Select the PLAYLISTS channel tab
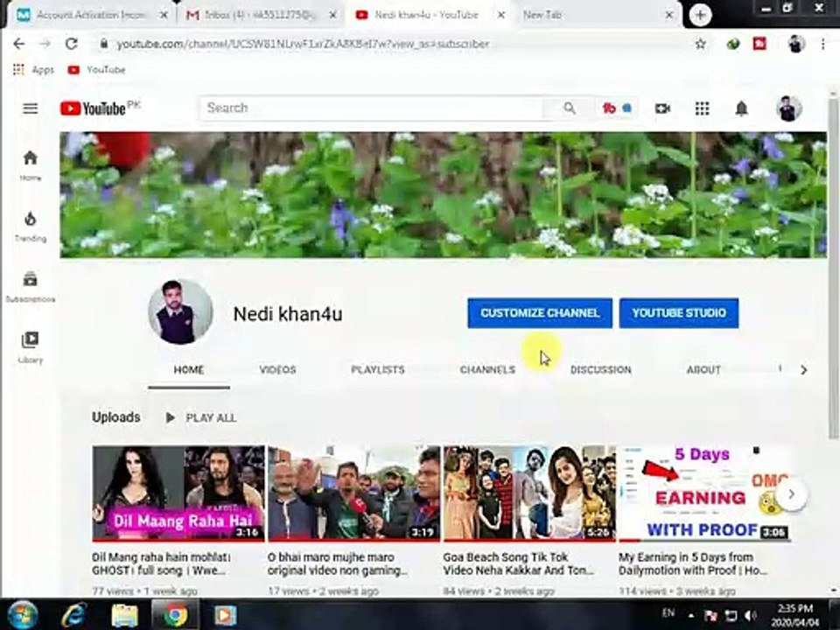This screenshot has height=630, width=840. pos(378,370)
